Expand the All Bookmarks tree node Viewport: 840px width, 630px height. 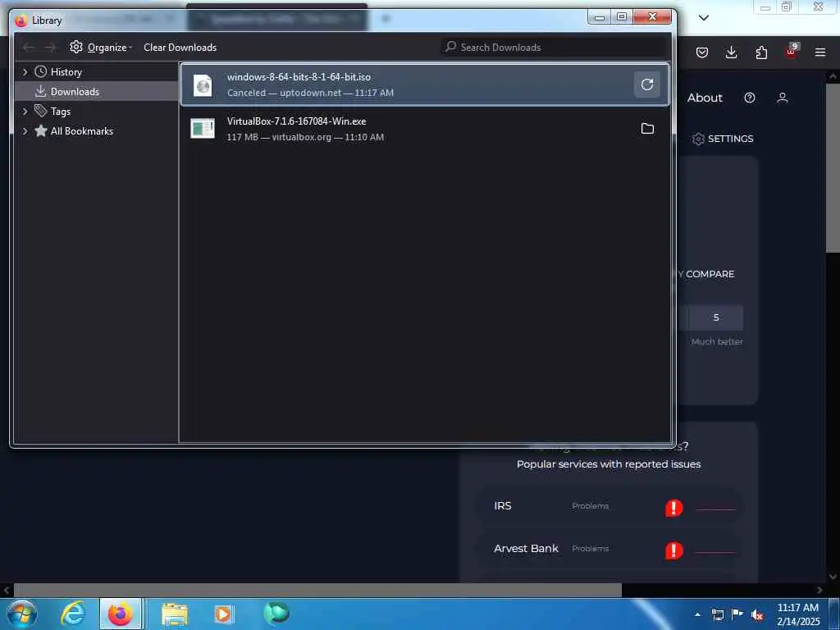point(25,130)
